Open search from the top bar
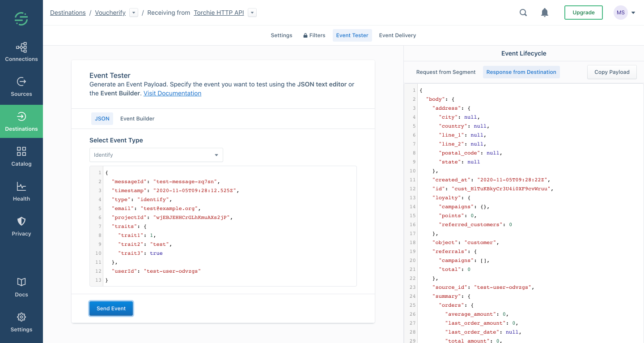Viewport: 644px width, 343px height. (x=523, y=13)
